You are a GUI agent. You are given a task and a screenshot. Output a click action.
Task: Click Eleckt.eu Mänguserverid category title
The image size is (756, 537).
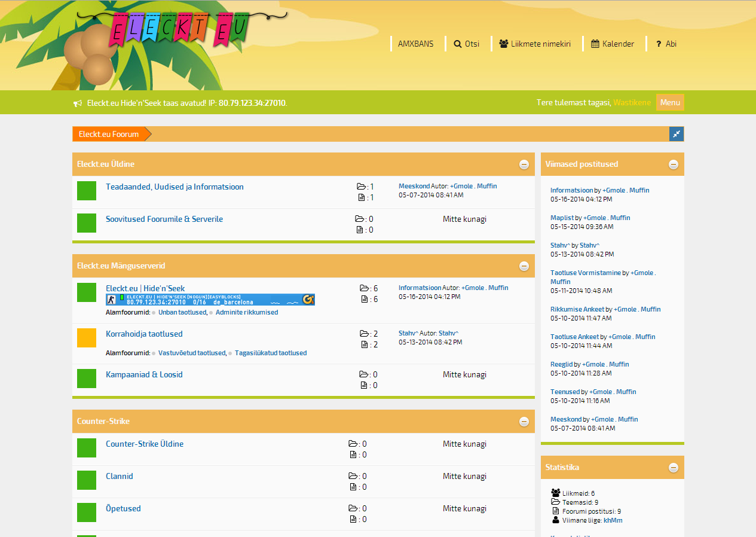(121, 266)
